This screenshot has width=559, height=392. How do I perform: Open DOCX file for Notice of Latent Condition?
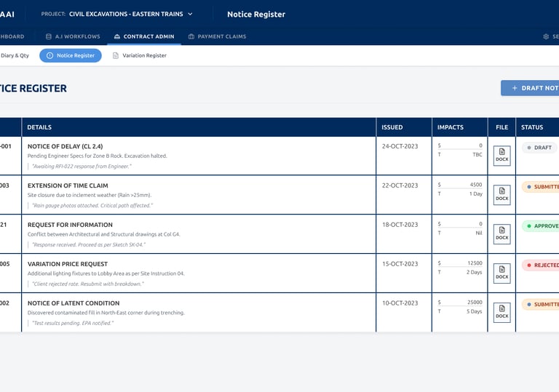pos(502,313)
